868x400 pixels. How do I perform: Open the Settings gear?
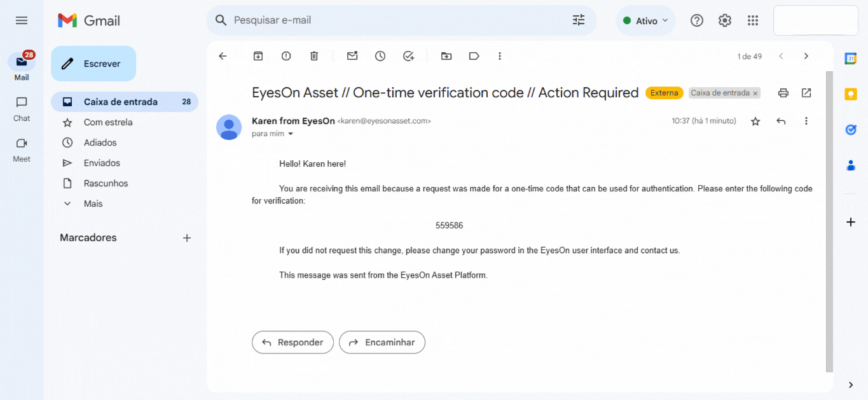725,20
